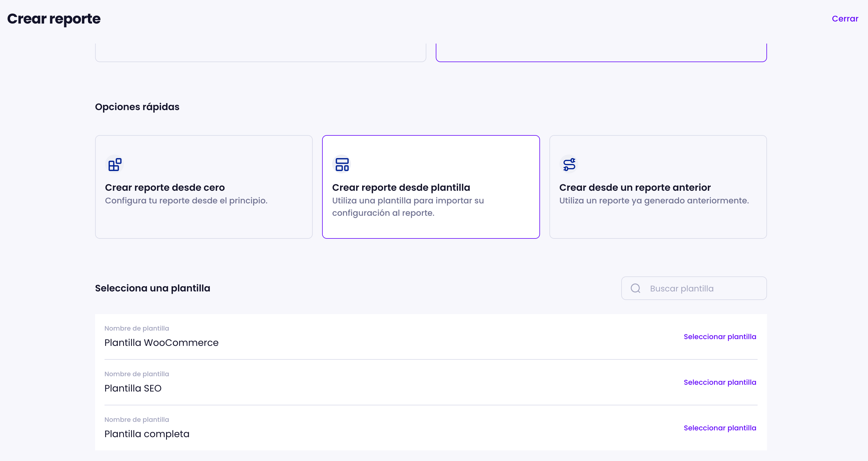Image resolution: width=868 pixels, height=461 pixels.
Task: Select the purple-outlined card at top right
Action: pyautogui.click(x=601, y=52)
